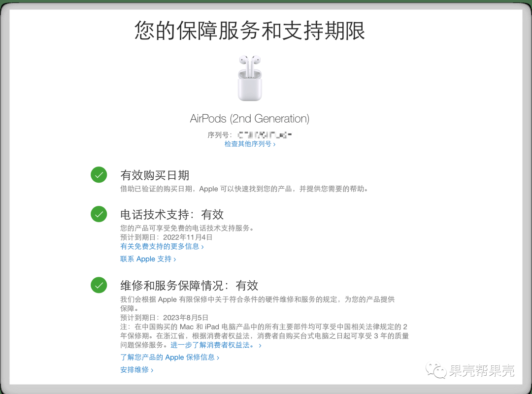Click the paragraph starting 我们会根据 Apple 有限保修
The width and height of the screenshot is (532, 394).
point(258,304)
